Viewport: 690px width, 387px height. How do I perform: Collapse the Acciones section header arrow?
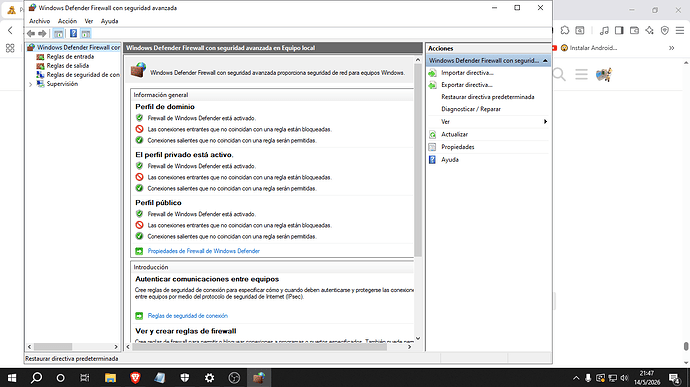tap(545, 60)
